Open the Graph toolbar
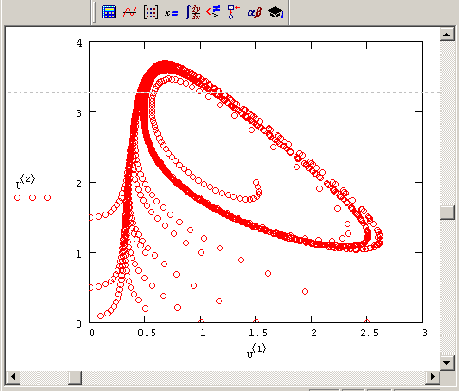459x391 pixels. coord(129,12)
